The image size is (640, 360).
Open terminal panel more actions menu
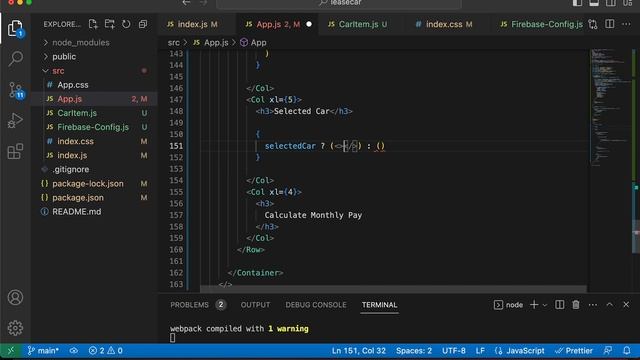point(593,304)
